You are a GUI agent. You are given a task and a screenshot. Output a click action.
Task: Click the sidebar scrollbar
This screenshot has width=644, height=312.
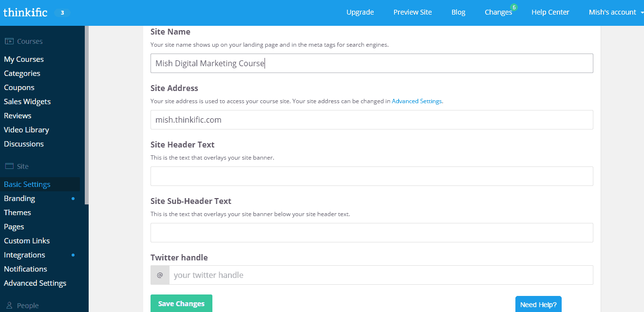click(87, 115)
